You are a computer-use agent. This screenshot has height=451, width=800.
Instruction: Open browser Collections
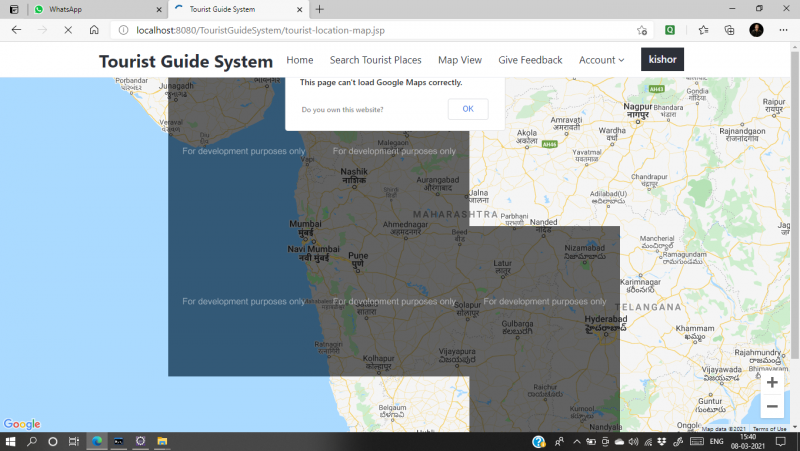tap(730, 30)
